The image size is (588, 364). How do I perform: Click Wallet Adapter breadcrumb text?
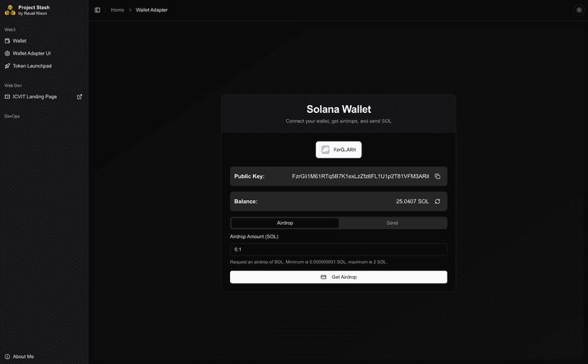pyautogui.click(x=151, y=10)
